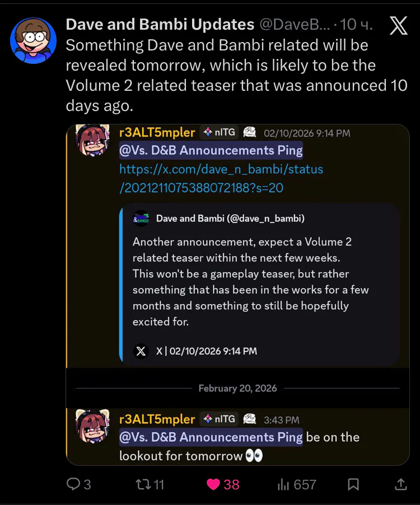The height and width of the screenshot is (505, 420).
Task: Click first @Vs. D&B Announcements Ping mention
Action: tap(211, 150)
